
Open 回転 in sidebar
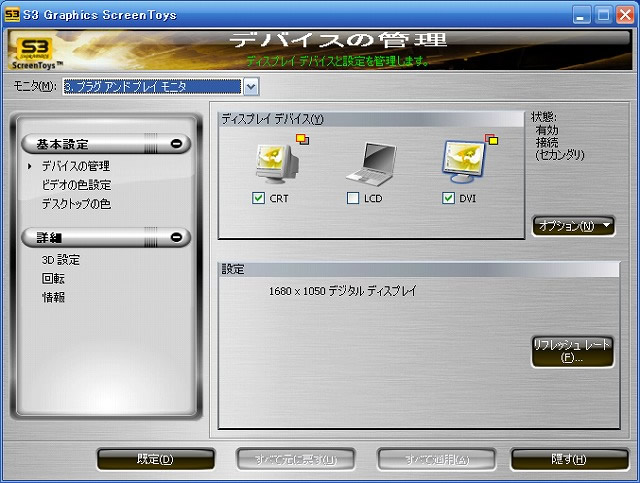pyautogui.click(x=53, y=278)
